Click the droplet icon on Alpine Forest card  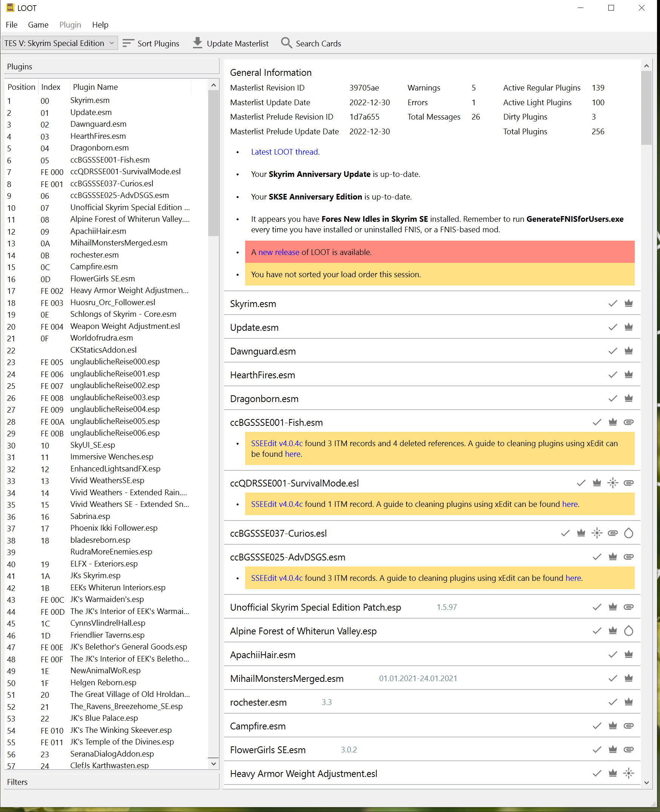coord(628,631)
